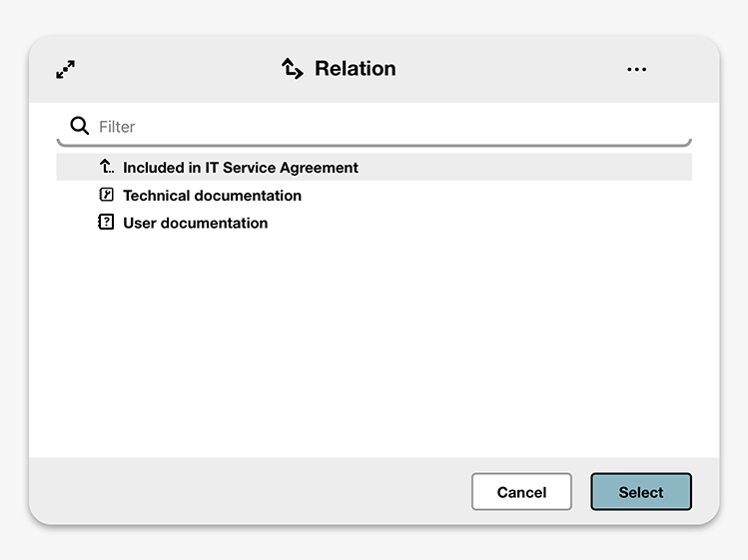Click blank space right of Technical documentation
Image resolution: width=748 pixels, height=560 pixels.
(499, 196)
